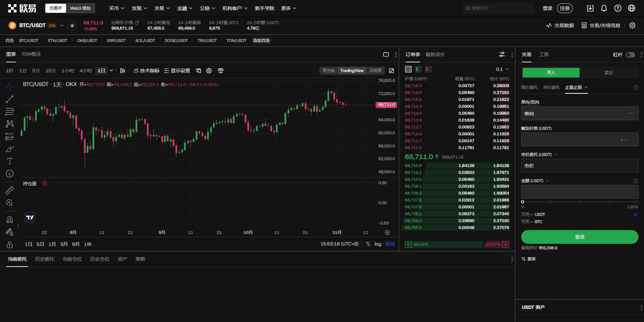644x322 pixels.
Task: Expand chart to fullscreen
Action: [x=391, y=71]
